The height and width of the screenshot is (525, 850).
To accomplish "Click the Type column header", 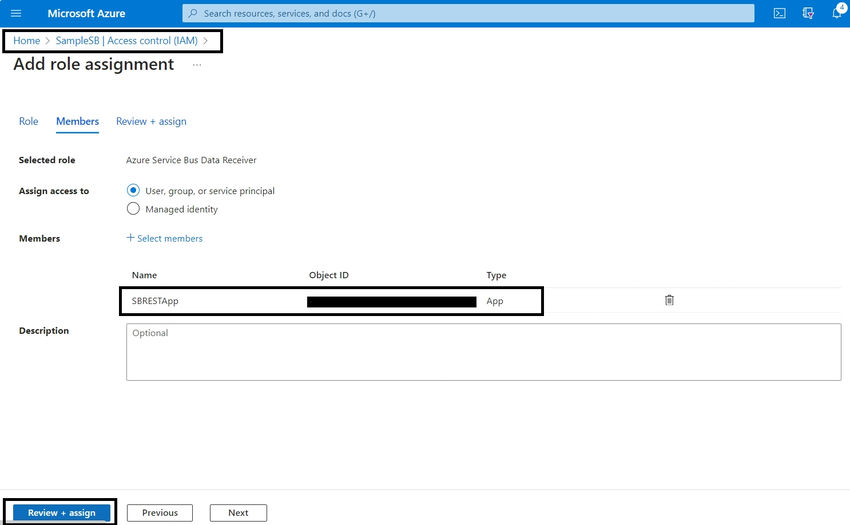I will click(496, 275).
